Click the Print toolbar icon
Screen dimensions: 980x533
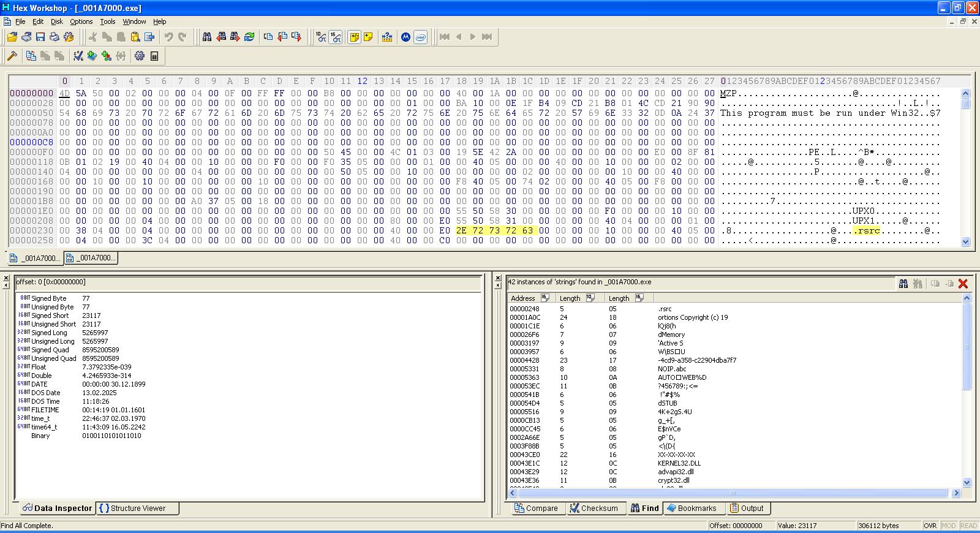point(54,37)
